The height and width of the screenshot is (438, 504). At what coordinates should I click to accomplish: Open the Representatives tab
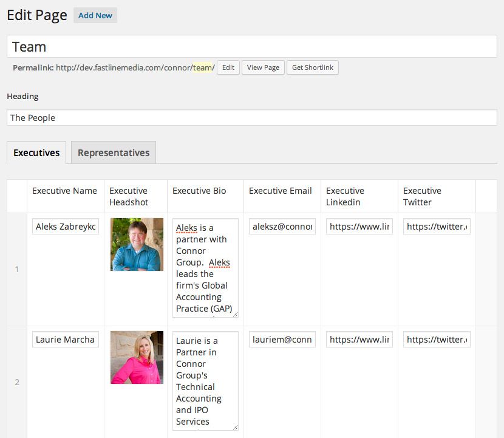(114, 152)
